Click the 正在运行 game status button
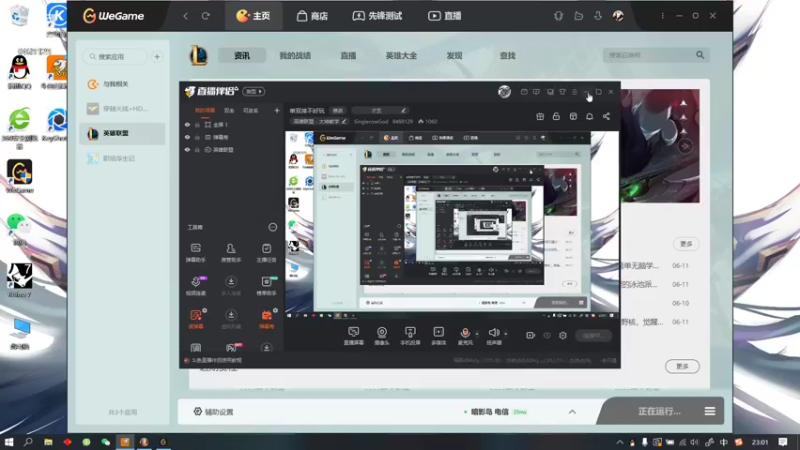This screenshot has width=800, height=450. [659, 411]
